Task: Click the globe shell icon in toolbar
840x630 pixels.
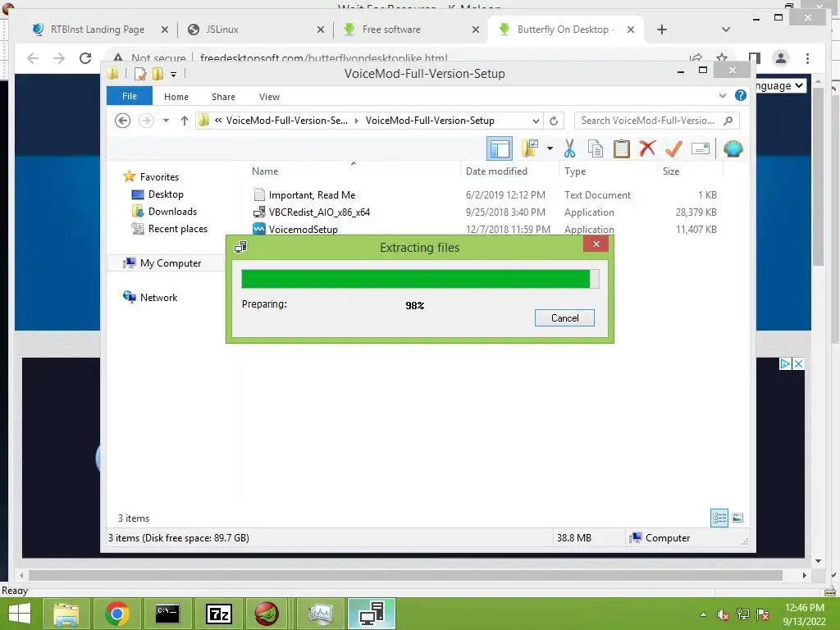Action: (x=733, y=148)
